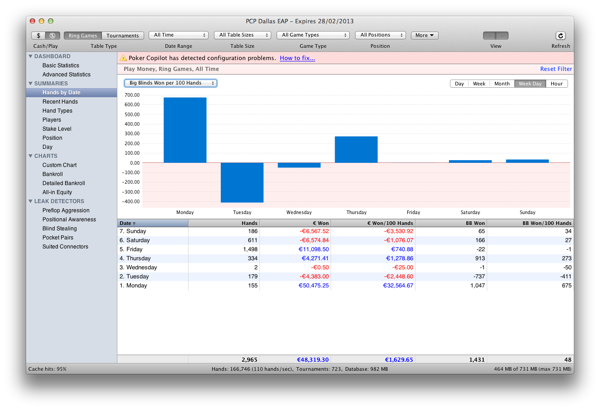Open Day summary
The height and width of the screenshot is (410, 600).
pos(47,147)
